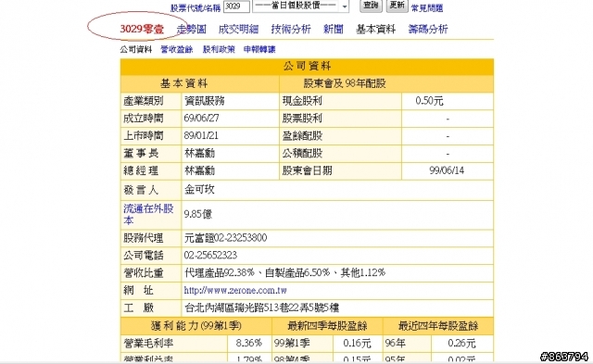Click the stock code input field showing 3029
Screen dimensions: 593x364
tap(236, 6)
